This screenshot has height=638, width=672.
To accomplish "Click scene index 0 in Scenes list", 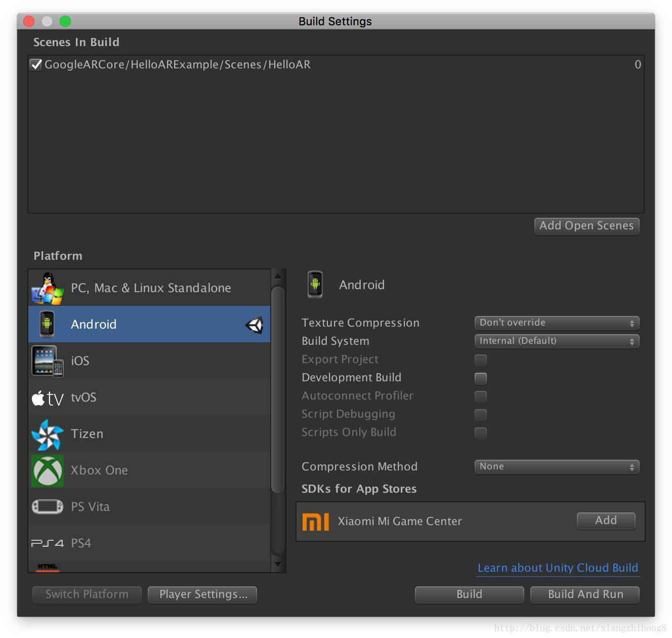I will (x=638, y=65).
